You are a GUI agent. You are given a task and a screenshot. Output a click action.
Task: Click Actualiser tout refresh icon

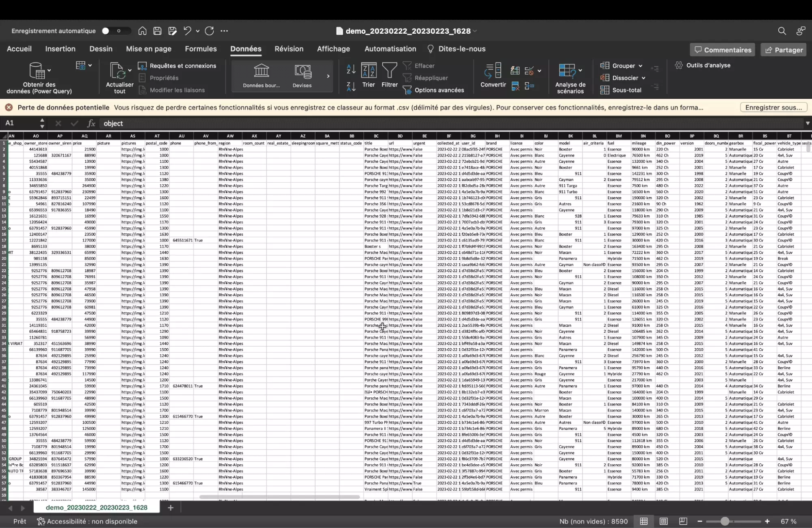click(117, 71)
